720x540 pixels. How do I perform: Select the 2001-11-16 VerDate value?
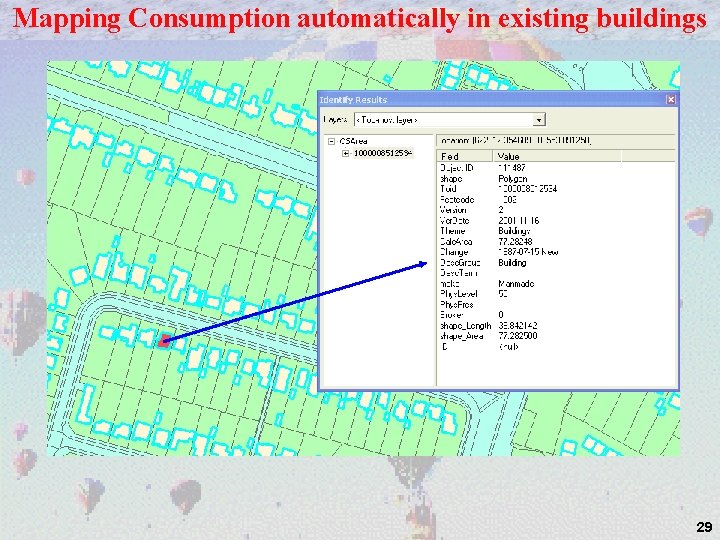pos(518,220)
